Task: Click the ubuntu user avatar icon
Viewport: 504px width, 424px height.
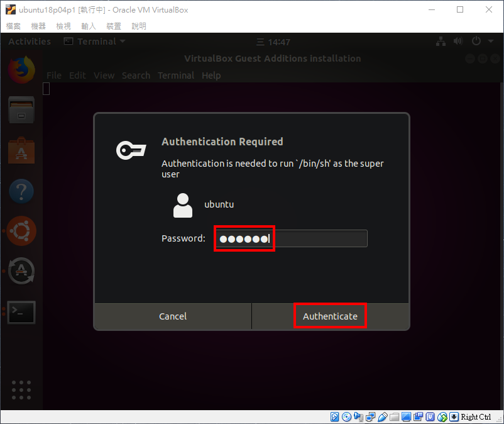Action: [183, 205]
